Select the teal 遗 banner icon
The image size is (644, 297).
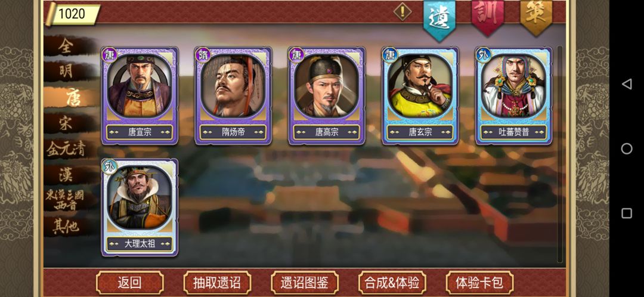(x=439, y=20)
